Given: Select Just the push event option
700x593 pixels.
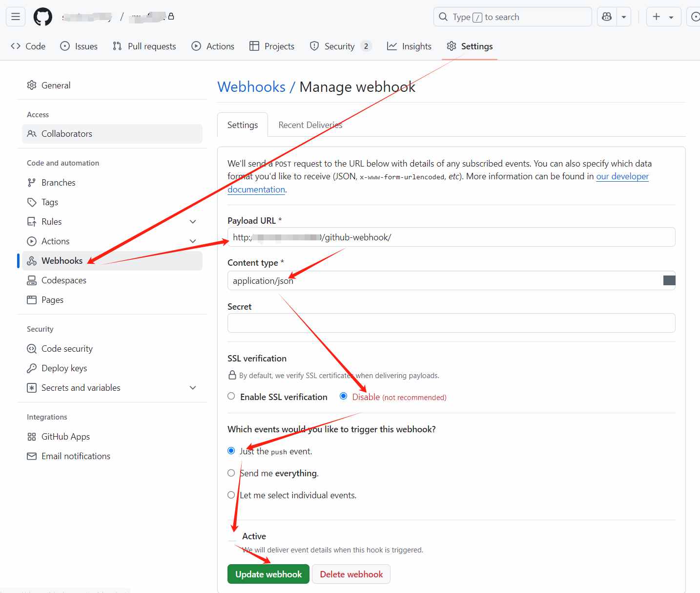Looking at the screenshot, I should (231, 451).
